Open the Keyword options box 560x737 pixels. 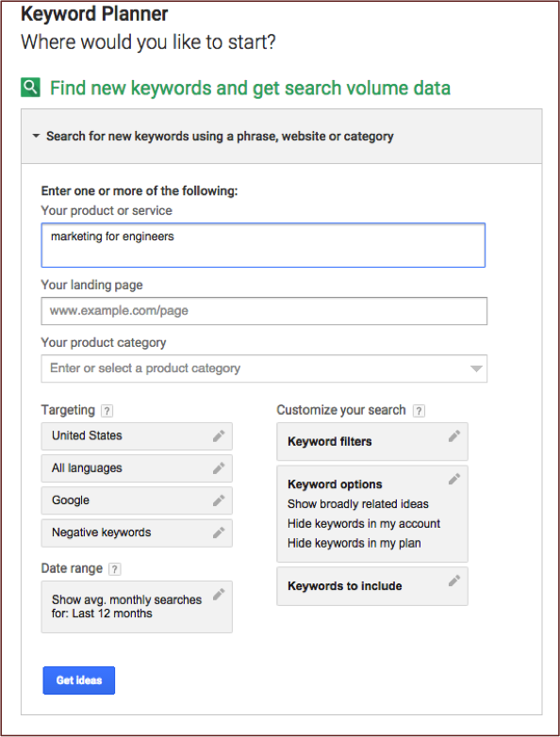372,514
